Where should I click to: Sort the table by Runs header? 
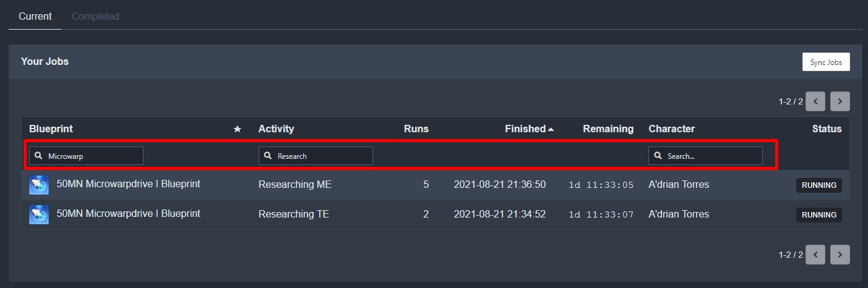(x=416, y=129)
